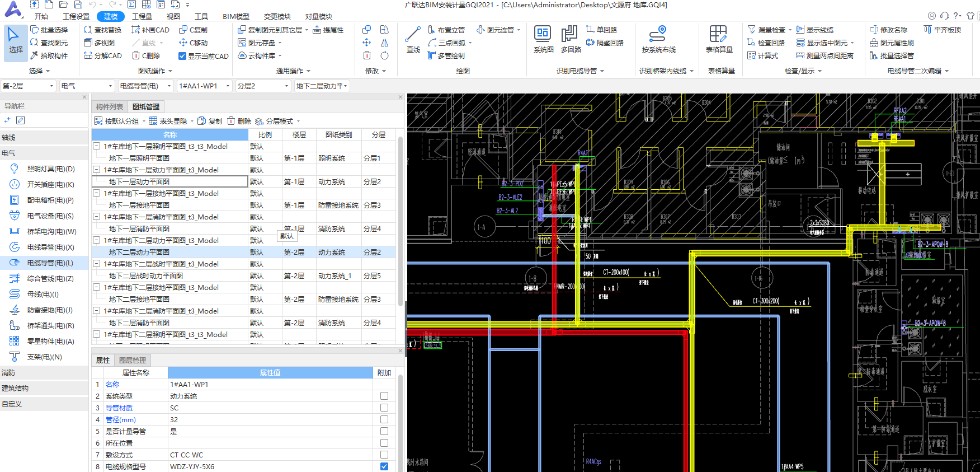
Task: Select the 直线 line drawing tool
Action: click(413, 40)
